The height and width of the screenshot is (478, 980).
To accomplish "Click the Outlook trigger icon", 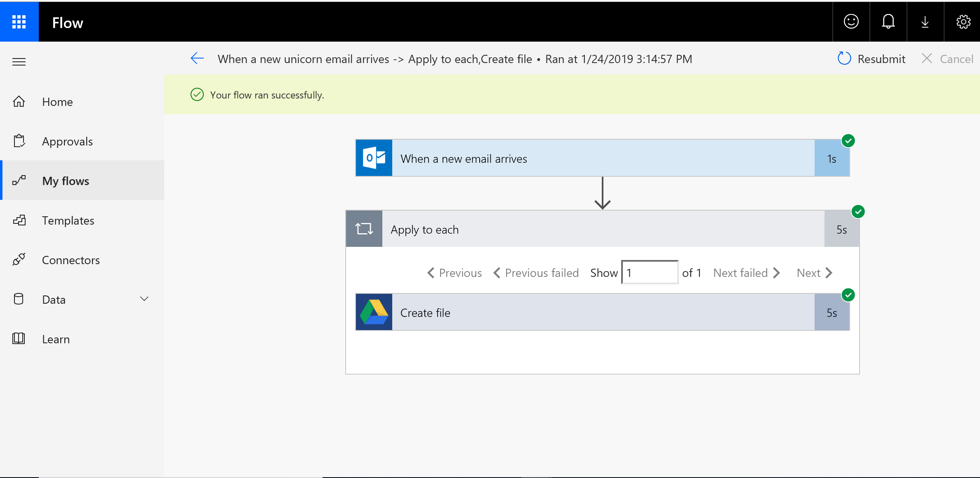I will [374, 158].
